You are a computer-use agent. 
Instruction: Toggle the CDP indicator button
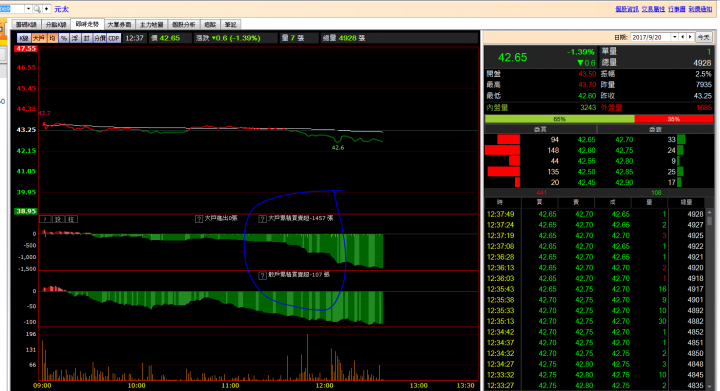[114, 39]
